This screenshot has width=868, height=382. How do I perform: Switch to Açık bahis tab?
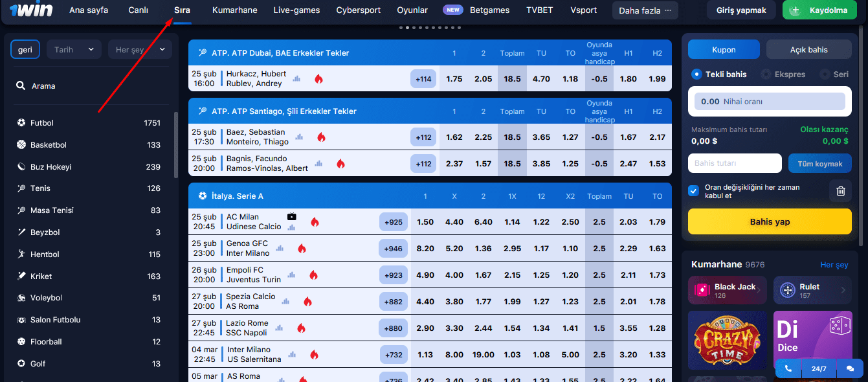point(809,49)
